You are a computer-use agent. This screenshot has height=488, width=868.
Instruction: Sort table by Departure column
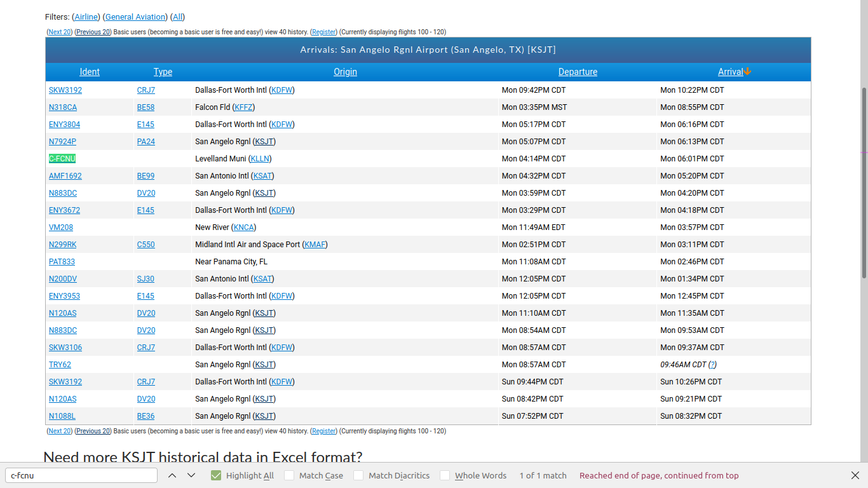[578, 72]
